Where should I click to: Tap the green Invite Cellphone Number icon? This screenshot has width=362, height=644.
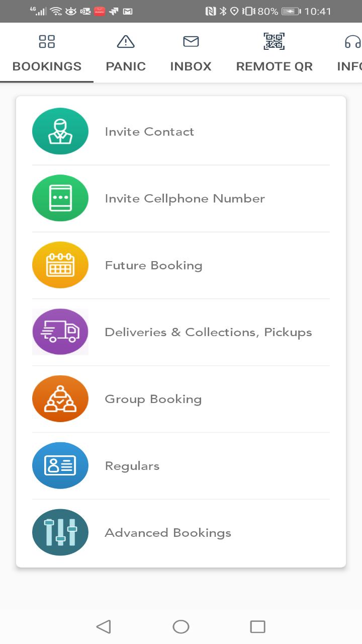60,198
